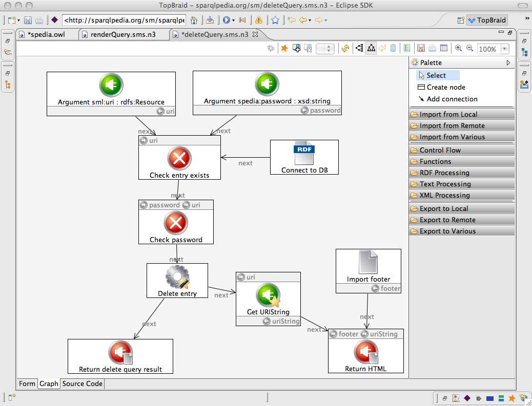Click the zoom in magnifier icon
532x406 pixels.
pos(458,49)
